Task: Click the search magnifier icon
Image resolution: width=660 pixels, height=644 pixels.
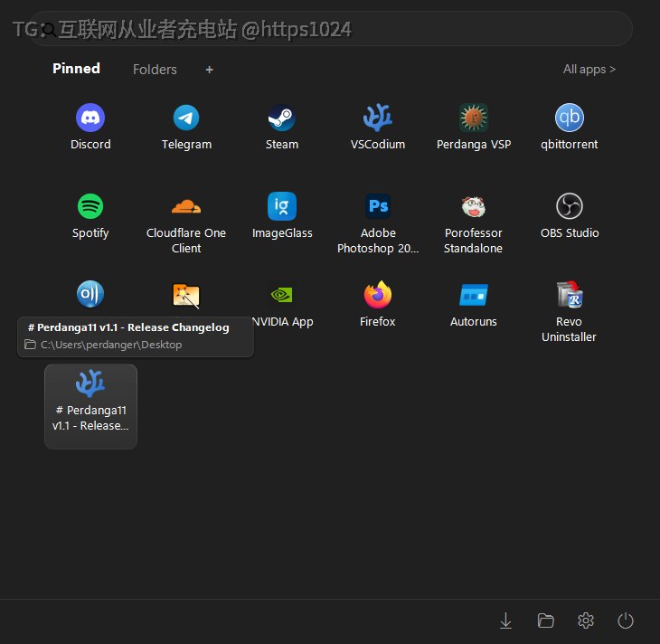Action: pos(49,30)
